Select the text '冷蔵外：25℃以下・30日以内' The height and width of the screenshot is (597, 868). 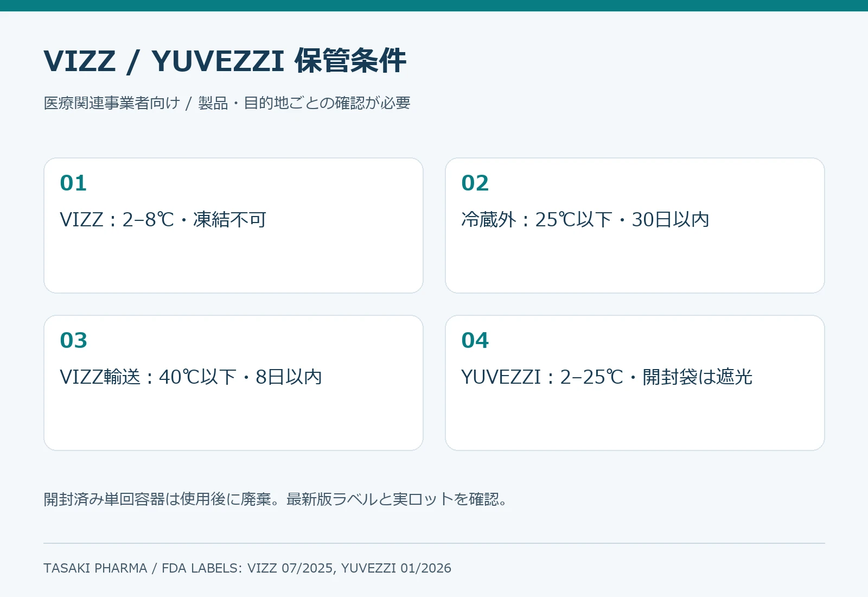pyautogui.click(x=585, y=220)
